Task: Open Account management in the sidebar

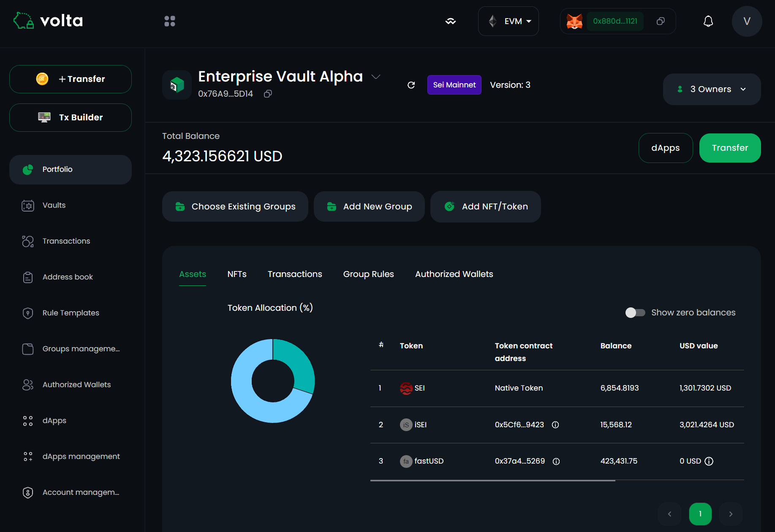Action: [71, 493]
